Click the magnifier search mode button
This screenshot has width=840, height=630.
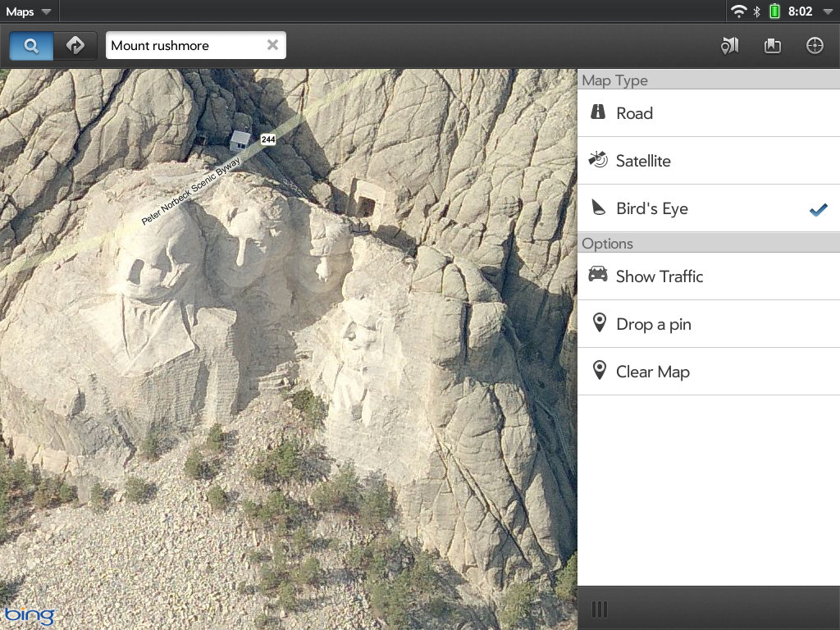[31, 46]
